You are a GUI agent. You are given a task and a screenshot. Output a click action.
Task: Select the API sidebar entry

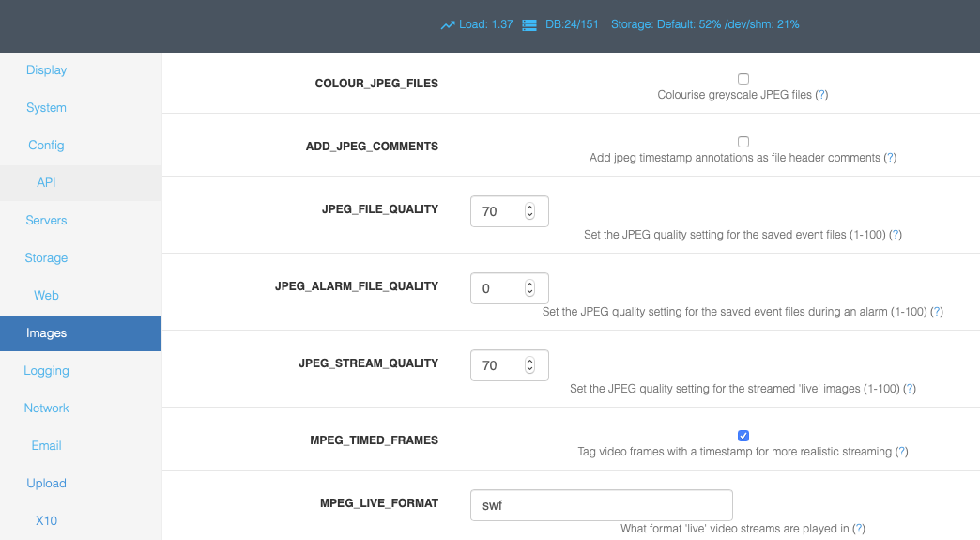click(x=46, y=182)
